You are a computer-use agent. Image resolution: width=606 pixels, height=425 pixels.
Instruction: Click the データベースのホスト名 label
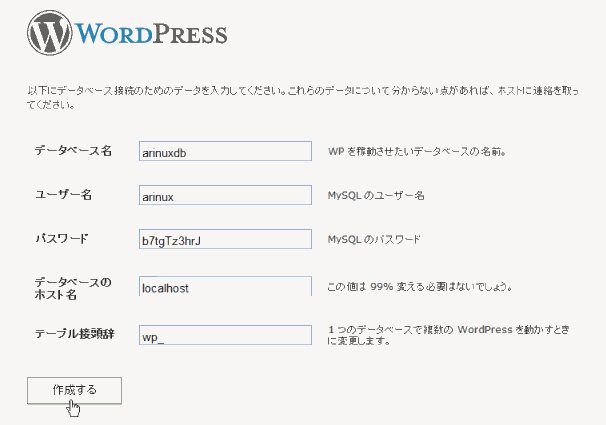point(73,288)
